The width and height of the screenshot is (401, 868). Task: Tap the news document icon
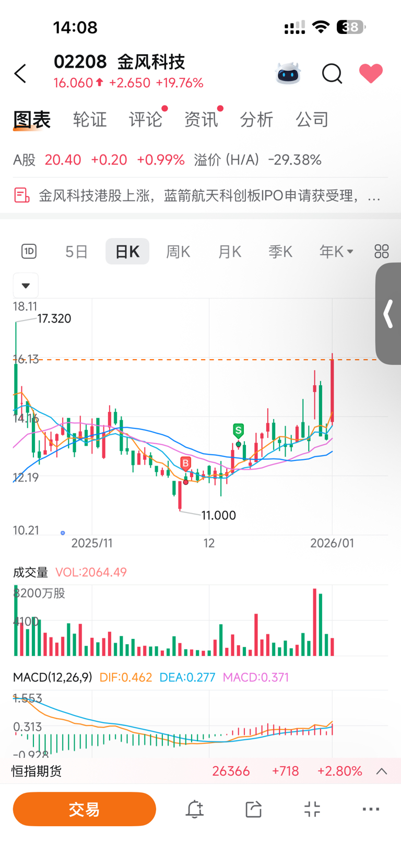(x=21, y=196)
